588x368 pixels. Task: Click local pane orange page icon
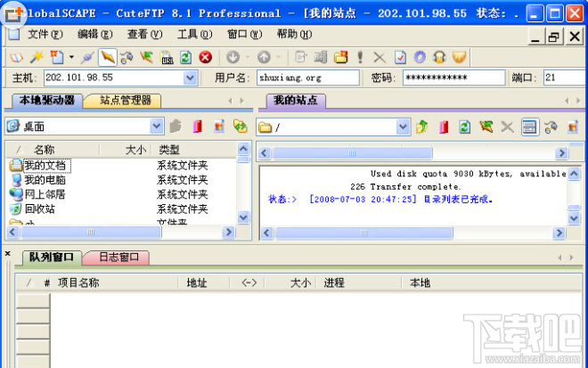[219, 127]
